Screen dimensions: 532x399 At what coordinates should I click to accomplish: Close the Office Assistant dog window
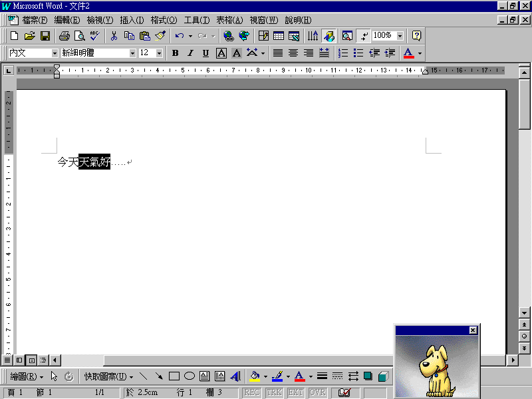click(x=473, y=330)
